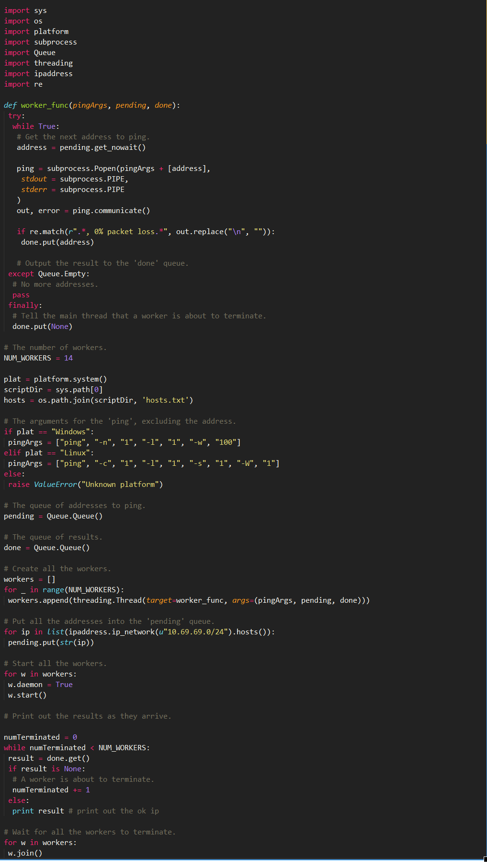Click the 'ping.communicate()' call
Image resolution: width=487 pixels, height=868 pixels.
[111, 211]
